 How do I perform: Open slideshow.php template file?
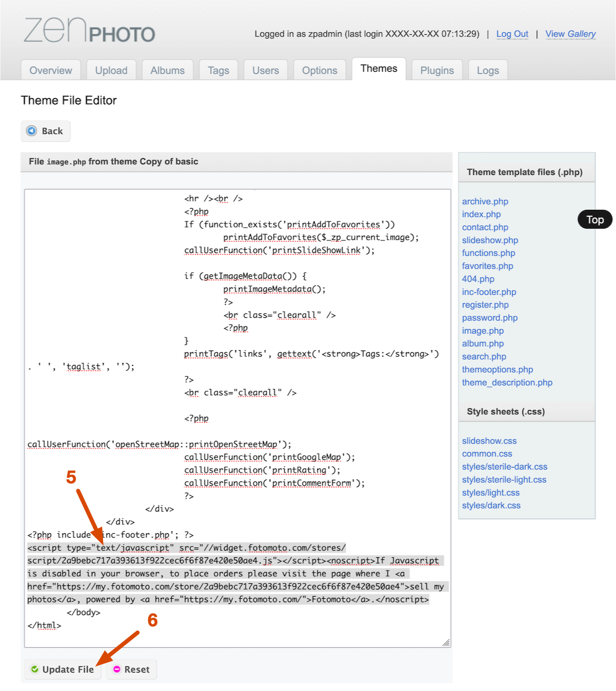pyautogui.click(x=490, y=240)
